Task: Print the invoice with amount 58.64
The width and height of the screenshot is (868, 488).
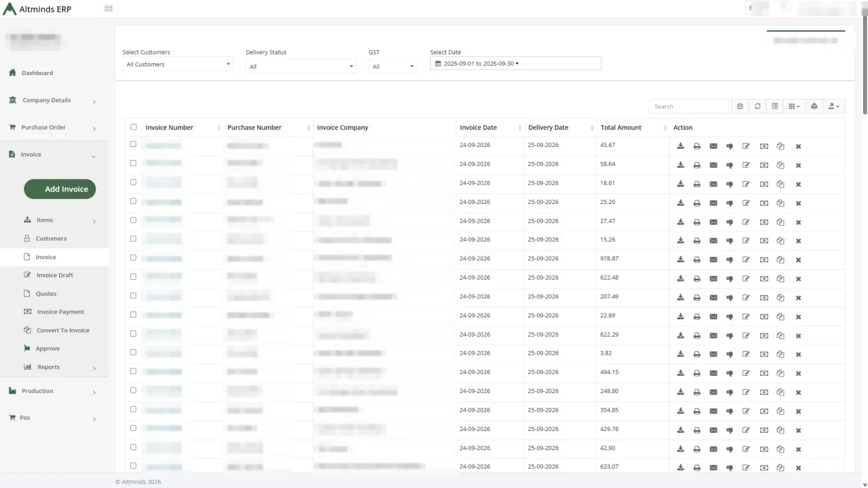Action: 697,165
